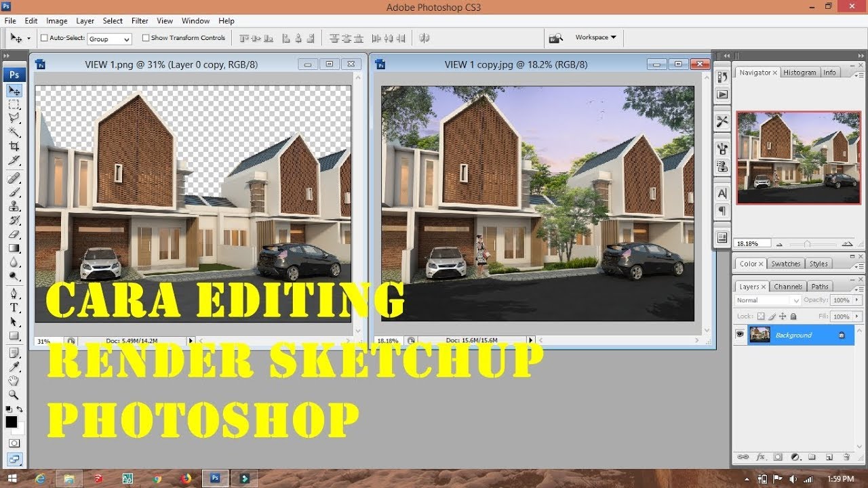
Task: Select the Hand tool
Action: coord(14,381)
